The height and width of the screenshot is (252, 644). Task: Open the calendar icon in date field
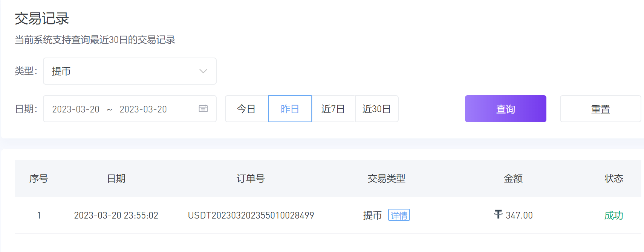203,109
